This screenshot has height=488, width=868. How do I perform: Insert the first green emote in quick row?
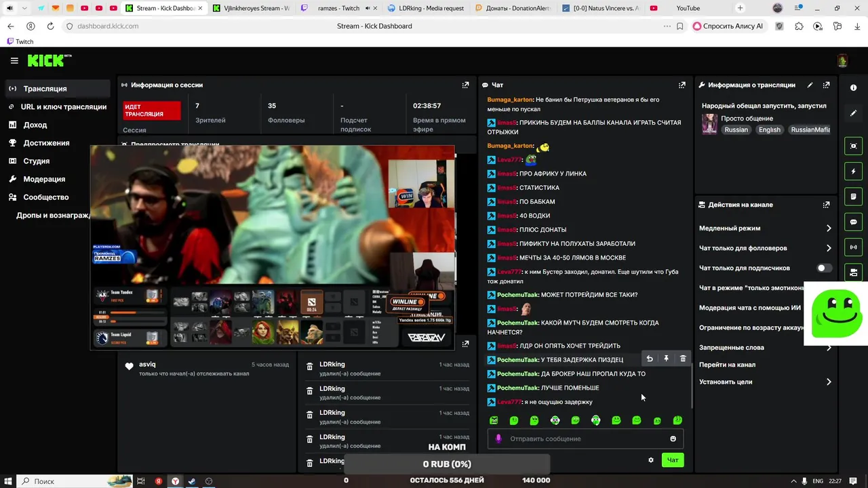[494, 420]
